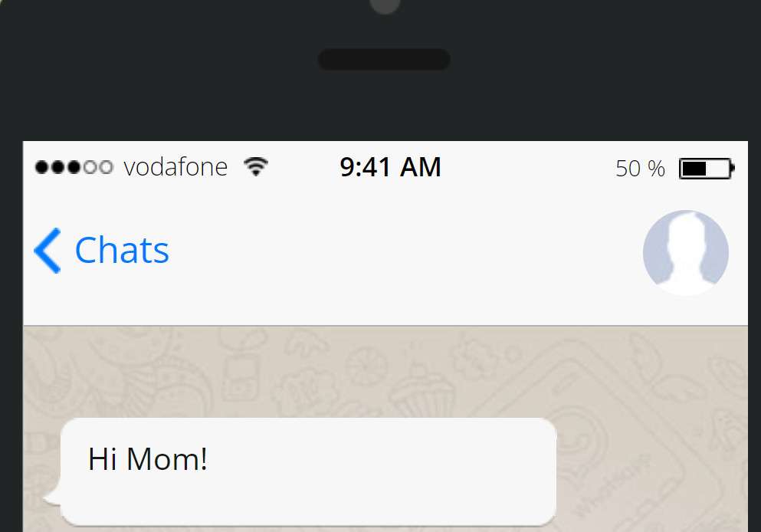Viewport: 761px width, 532px height.
Task: Select the Hi Mom! message bubble
Action: [x=308, y=470]
